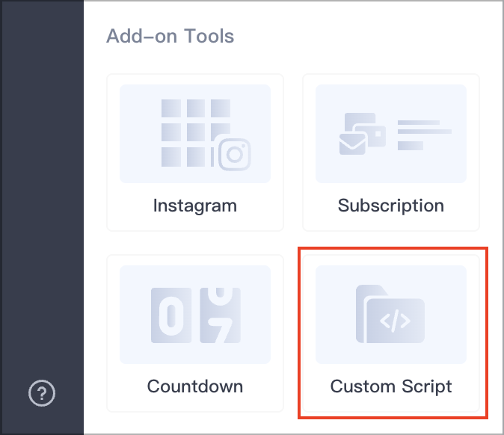
Task: Select the Countdown digit seven tile
Action: [220, 315]
